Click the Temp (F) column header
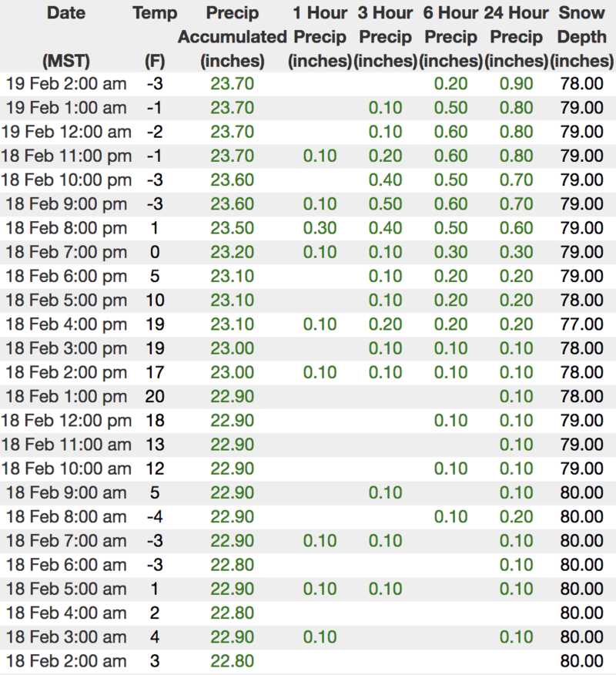Image resolution: width=616 pixels, height=675 pixels. 155,36
